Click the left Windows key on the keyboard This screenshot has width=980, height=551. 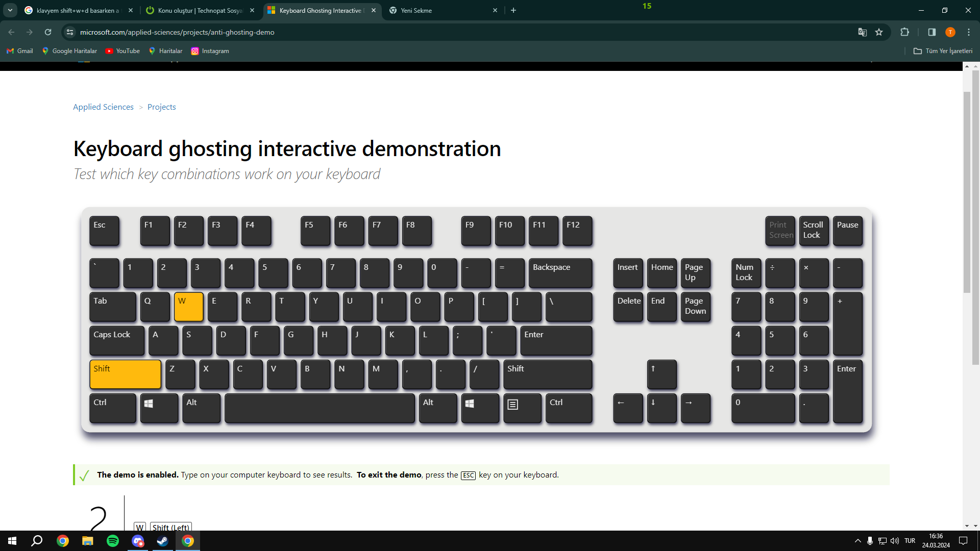(x=159, y=408)
